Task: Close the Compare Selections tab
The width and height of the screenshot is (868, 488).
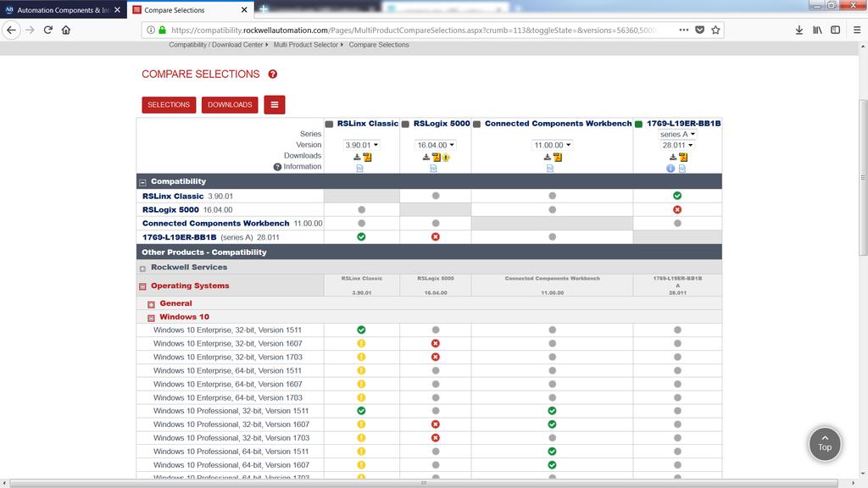Action: pos(244,10)
